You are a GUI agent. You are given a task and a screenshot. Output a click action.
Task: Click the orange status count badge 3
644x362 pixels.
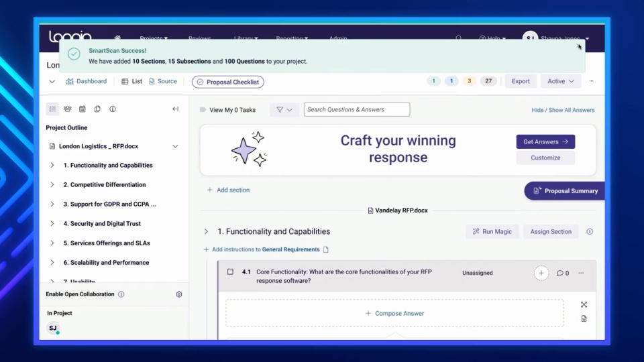tap(469, 81)
